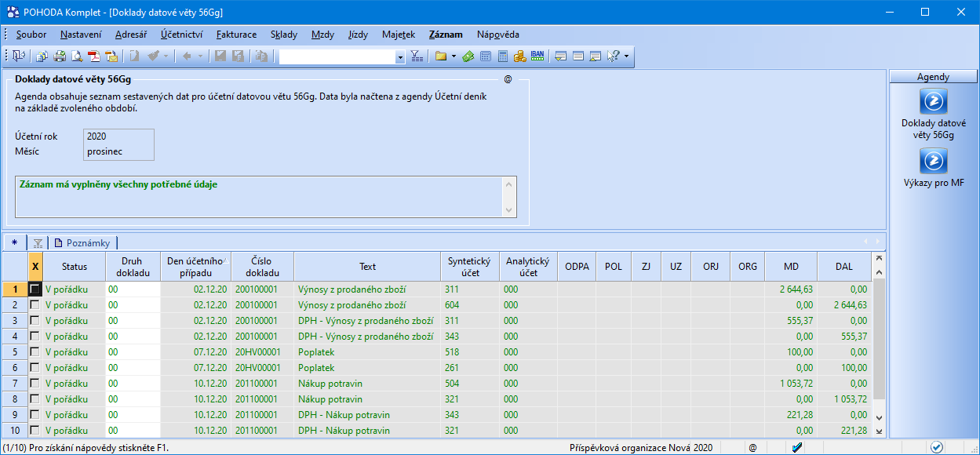980x455 pixels.
Task: Click the 2 644,63 MD amount in row 1
Action: point(791,289)
